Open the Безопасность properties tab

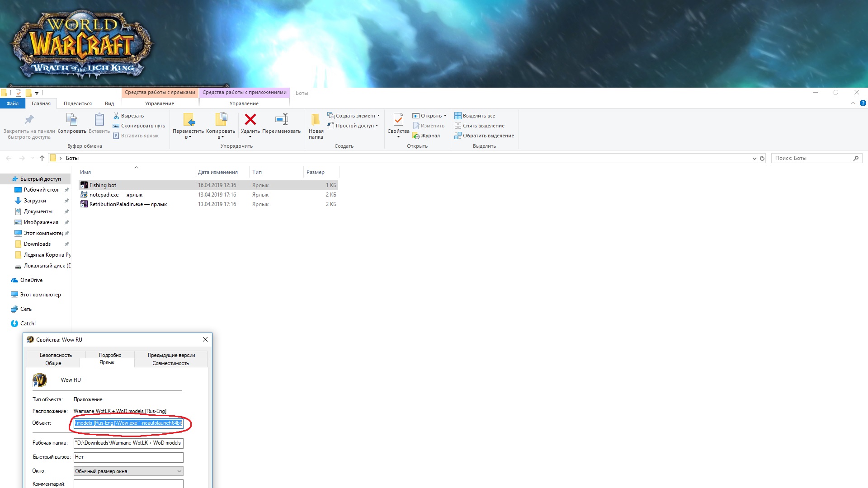coord(56,355)
